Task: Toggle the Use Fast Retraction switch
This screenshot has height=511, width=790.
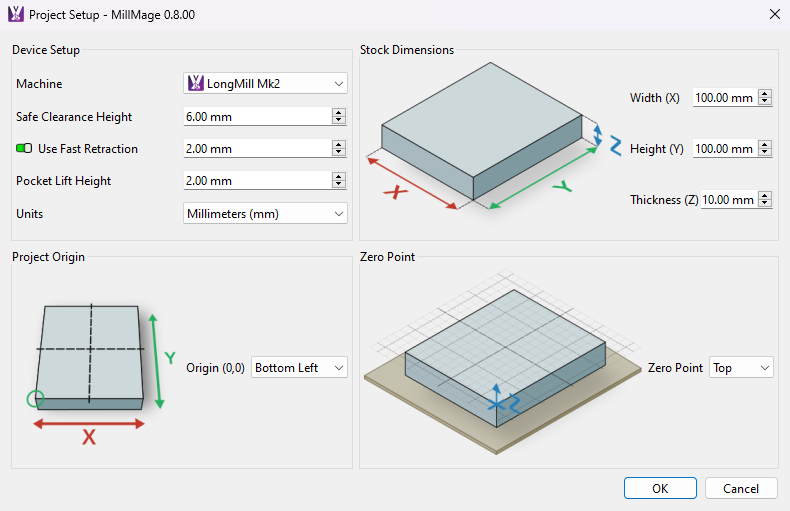Action: click(x=24, y=149)
